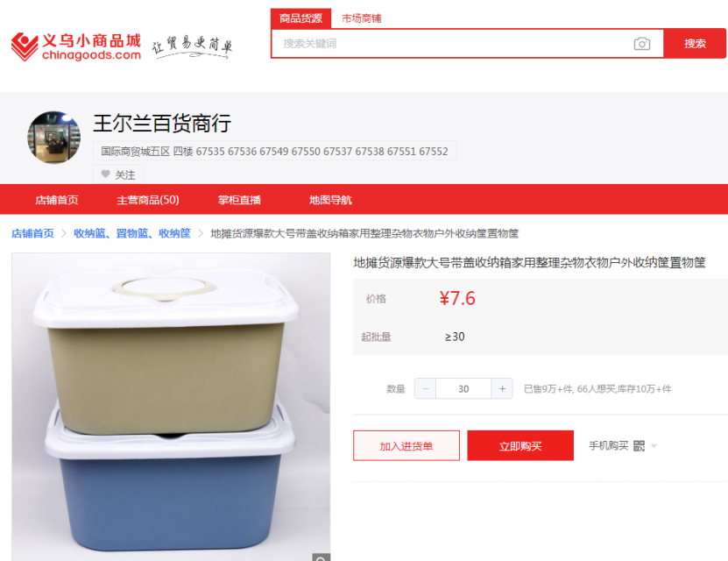Click the camera image search icon
Viewport: 728px width, 561px height.
641,44
